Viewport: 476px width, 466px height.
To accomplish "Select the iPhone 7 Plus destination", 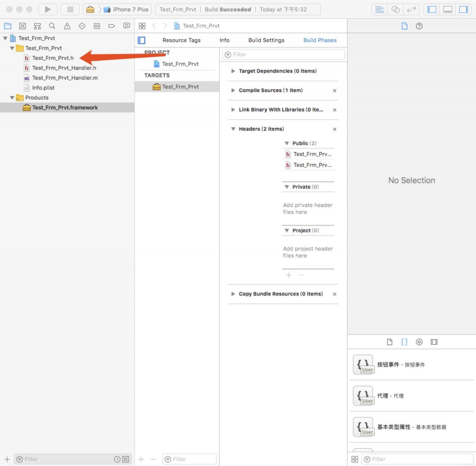I will [x=126, y=10].
